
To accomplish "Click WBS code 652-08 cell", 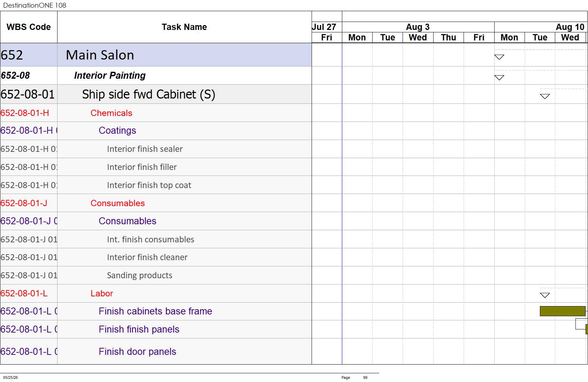I will [29, 76].
